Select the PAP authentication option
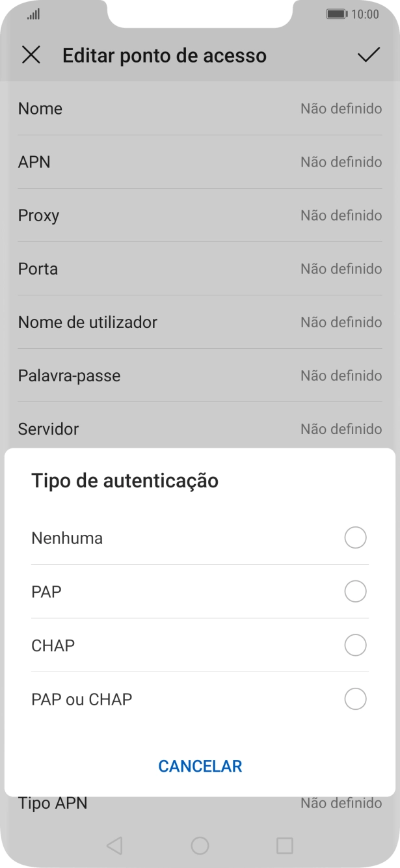This screenshot has height=868, width=400. pyautogui.click(x=200, y=591)
